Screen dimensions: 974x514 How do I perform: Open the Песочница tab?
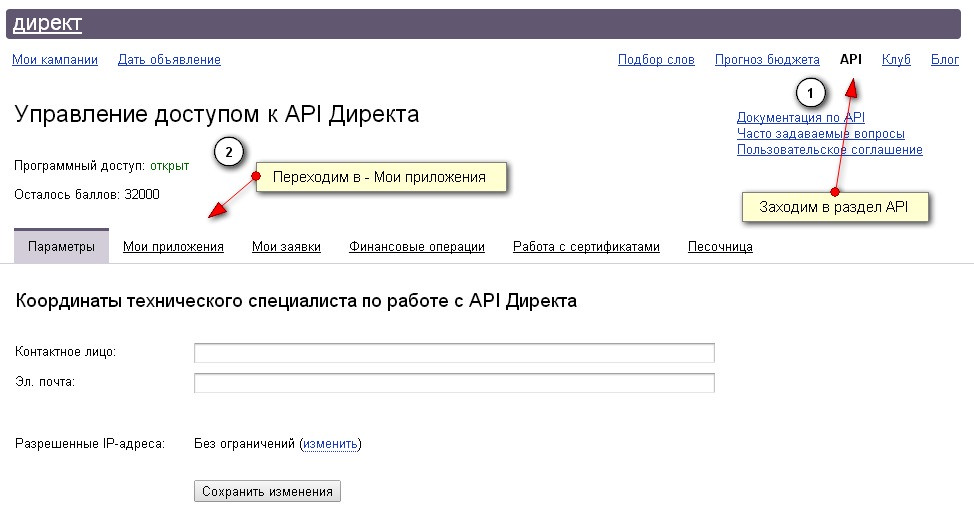coord(720,247)
